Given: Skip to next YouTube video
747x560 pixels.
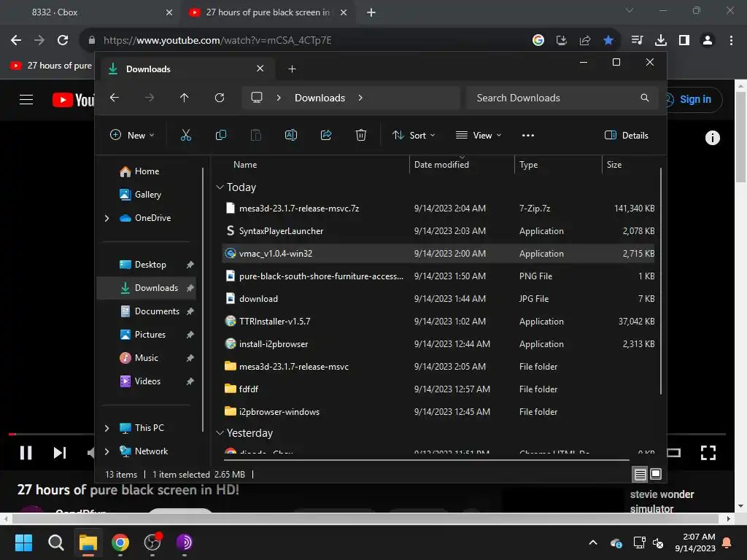Looking at the screenshot, I should [x=60, y=452].
